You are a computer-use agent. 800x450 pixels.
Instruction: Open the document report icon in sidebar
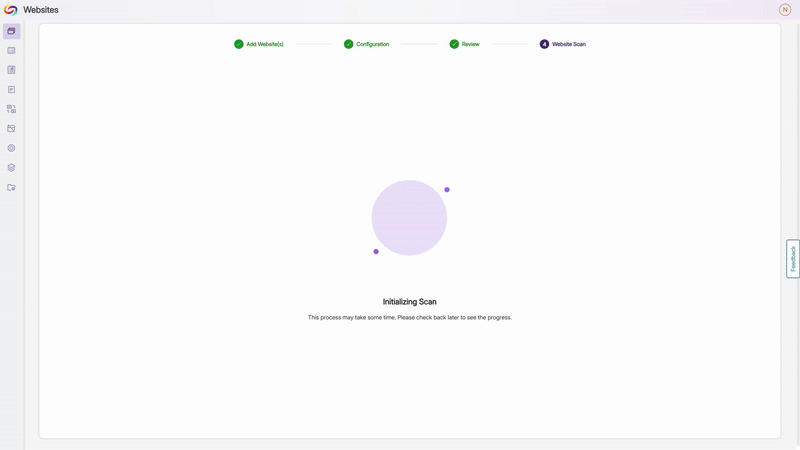(11, 70)
